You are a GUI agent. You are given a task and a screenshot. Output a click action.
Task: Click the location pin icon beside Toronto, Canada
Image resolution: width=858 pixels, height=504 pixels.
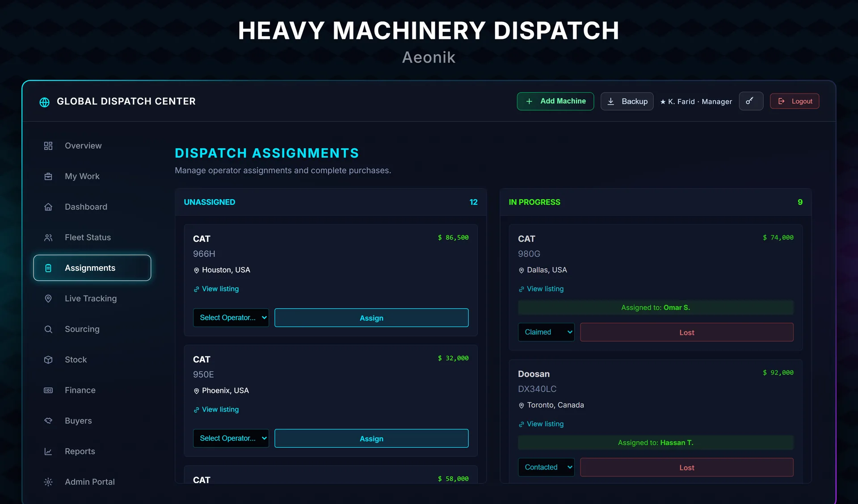pyautogui.click(x=521, y=405)
